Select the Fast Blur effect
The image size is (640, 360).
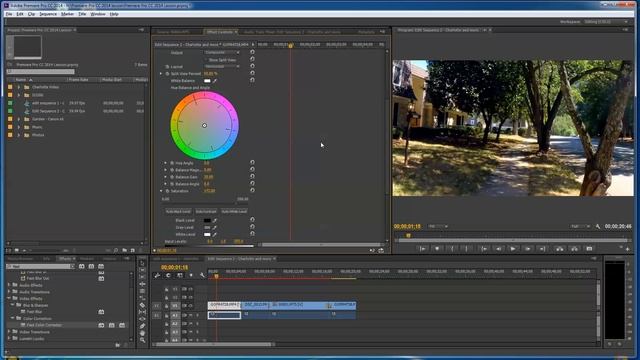pyautogui.click(x=34, y=312)
